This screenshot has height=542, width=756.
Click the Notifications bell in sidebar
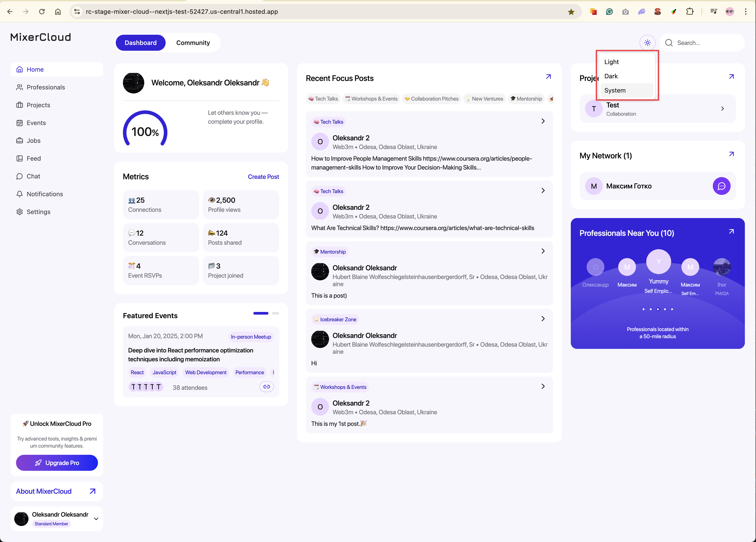pos(20,194)
